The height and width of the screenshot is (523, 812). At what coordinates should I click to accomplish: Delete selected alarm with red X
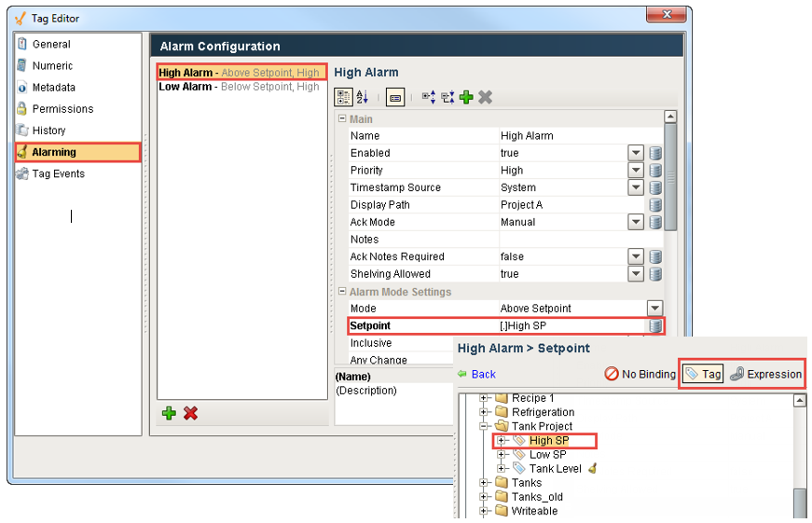[190, 413]
